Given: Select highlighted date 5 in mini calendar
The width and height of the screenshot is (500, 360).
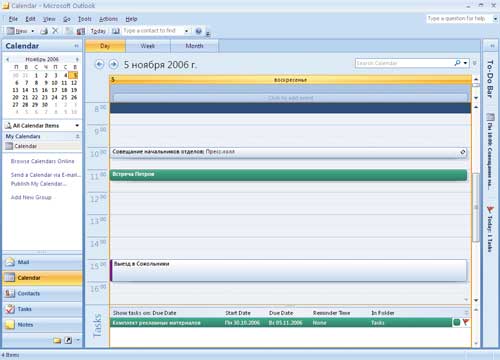Looking at the screenshot, I should pos(74,75).
